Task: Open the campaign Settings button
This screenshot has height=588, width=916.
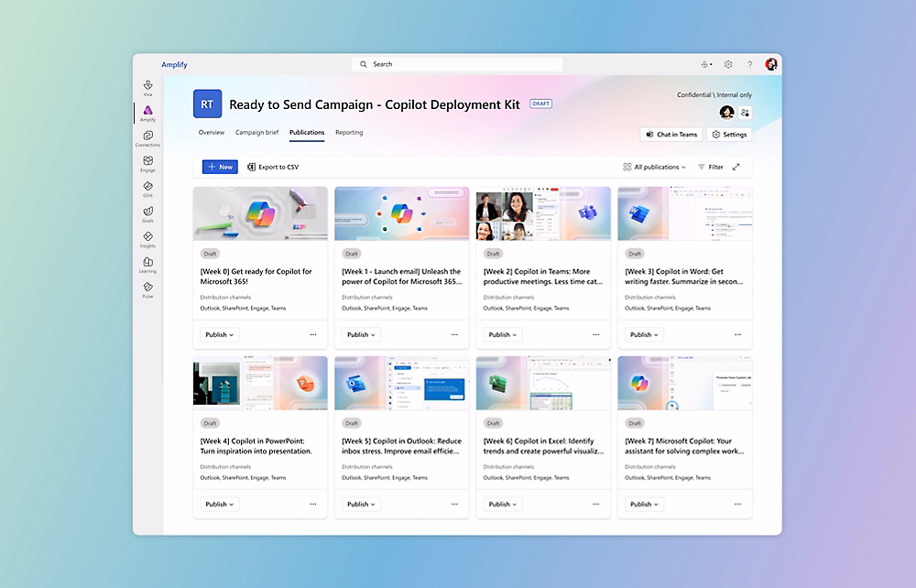Action: coord(729,135)
